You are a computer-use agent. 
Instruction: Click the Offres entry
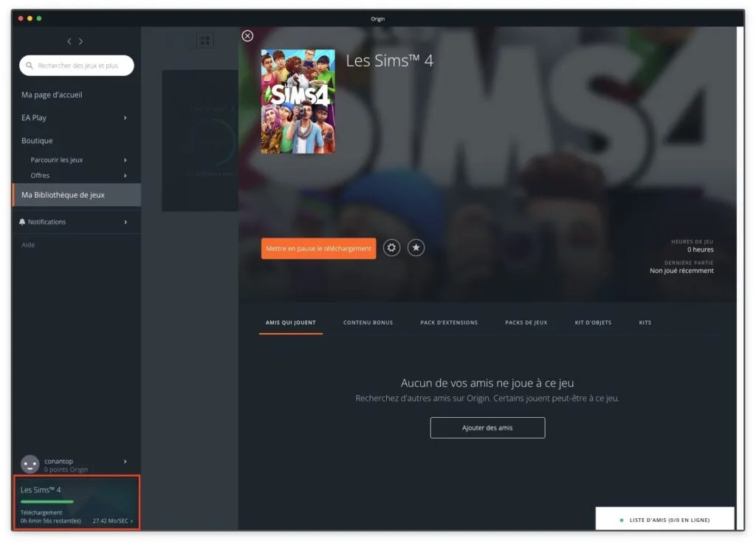click(40, 176)
